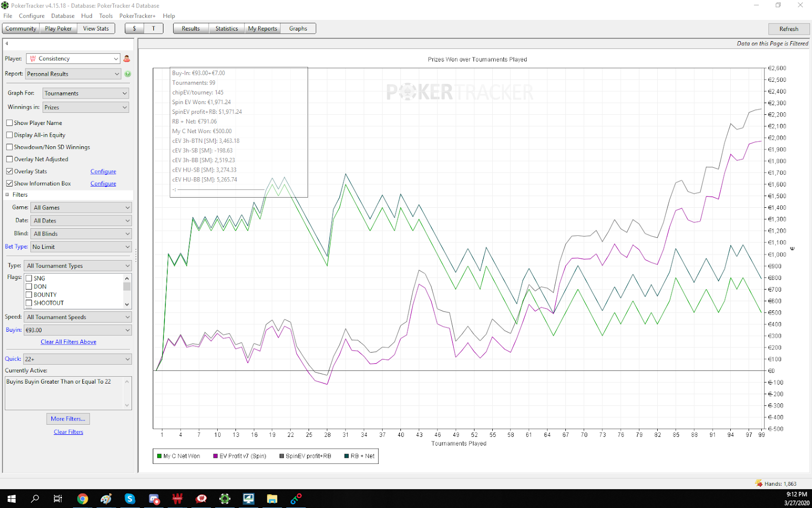Screen dimensions: 812x508
Task: Click the Discord icon in the taskbar
Action: click(x=154, y=499)
